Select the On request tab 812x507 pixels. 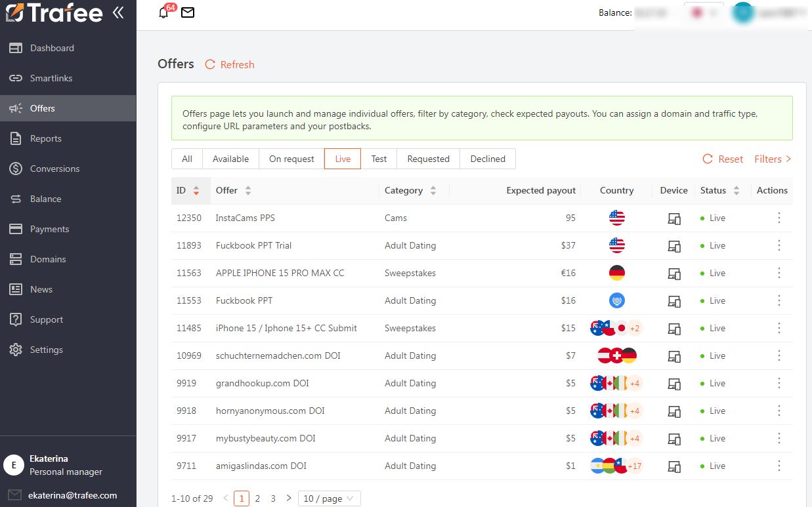pyautogui.click(x=291, y=159)
